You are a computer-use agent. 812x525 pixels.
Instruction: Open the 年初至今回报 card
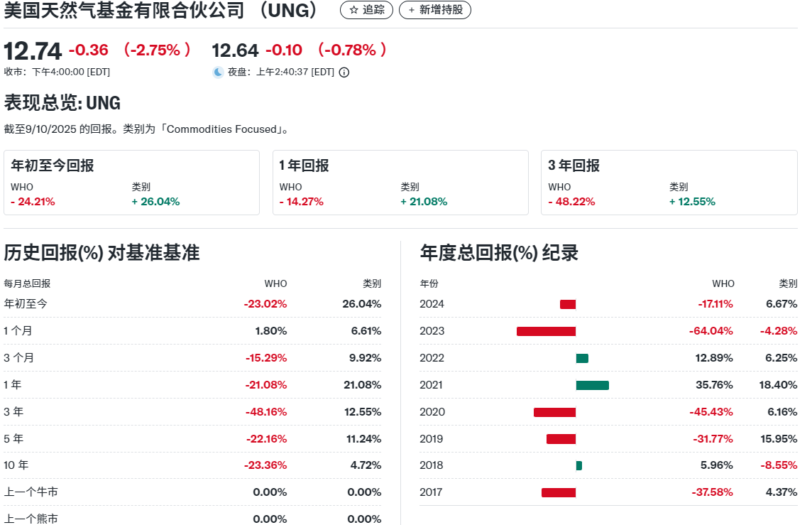[x=131, y=183]
